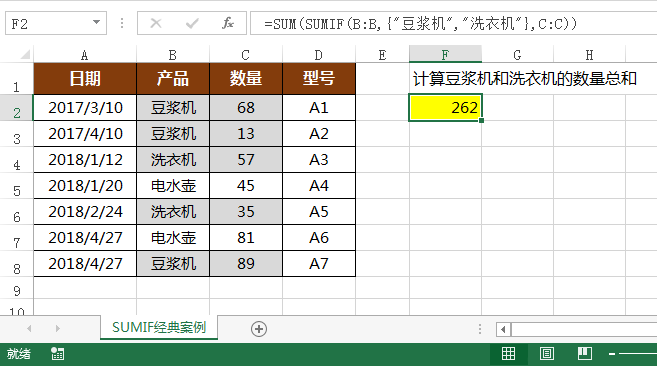Go to the next sheet with the right arrow
This screenshot has width=657, height=366.
(x=57, y=328)
